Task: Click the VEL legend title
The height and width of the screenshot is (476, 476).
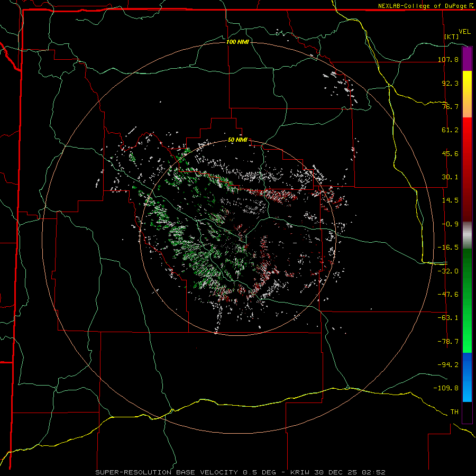Action: (464, 32)
